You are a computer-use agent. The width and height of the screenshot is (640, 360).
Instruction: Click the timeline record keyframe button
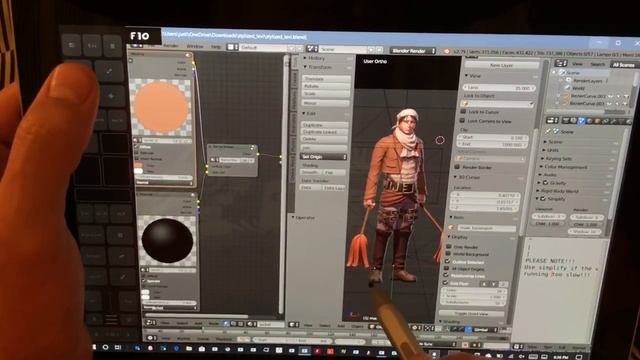[x=465, y=345]
